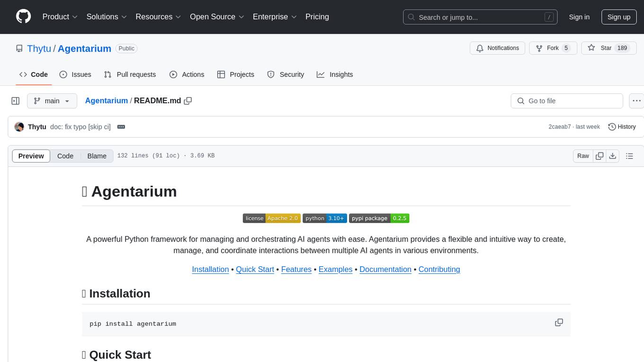Open more file actions menu
644x362 pixels.
[636, 101]
